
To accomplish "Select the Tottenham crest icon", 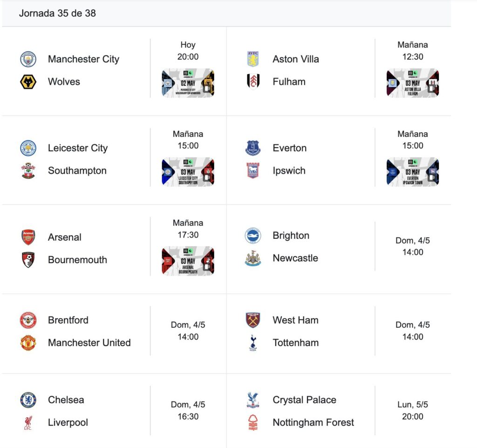I will coord(253,343).
